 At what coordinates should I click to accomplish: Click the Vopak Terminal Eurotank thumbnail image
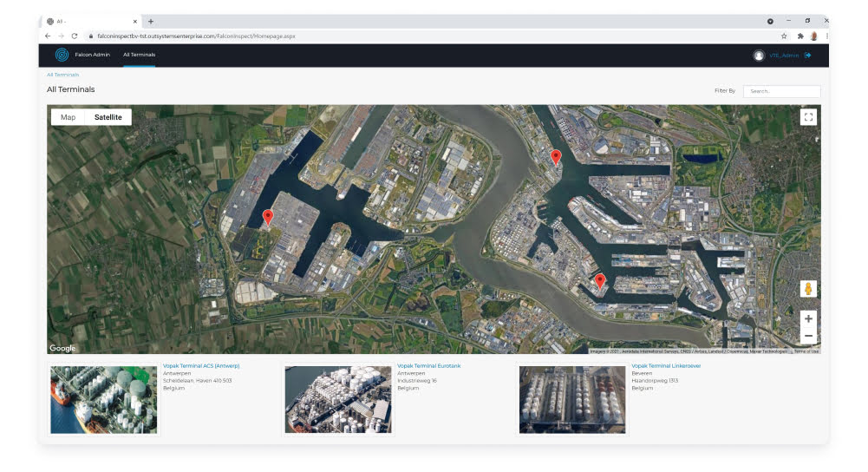(x=338, y=399)
